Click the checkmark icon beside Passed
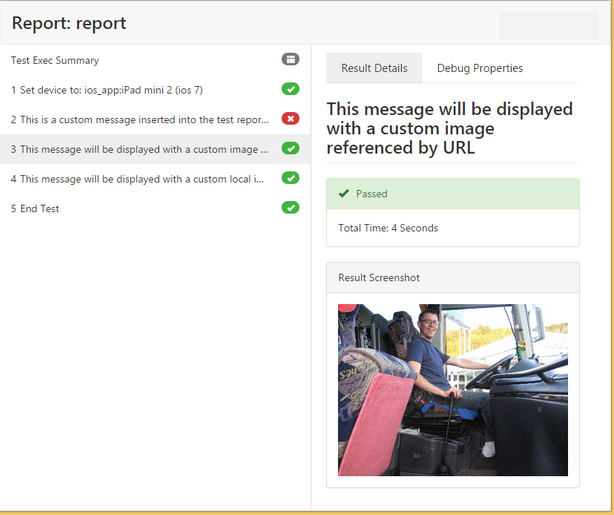The height and width of the screenshot is (515, 614). [x=344, y=194]
